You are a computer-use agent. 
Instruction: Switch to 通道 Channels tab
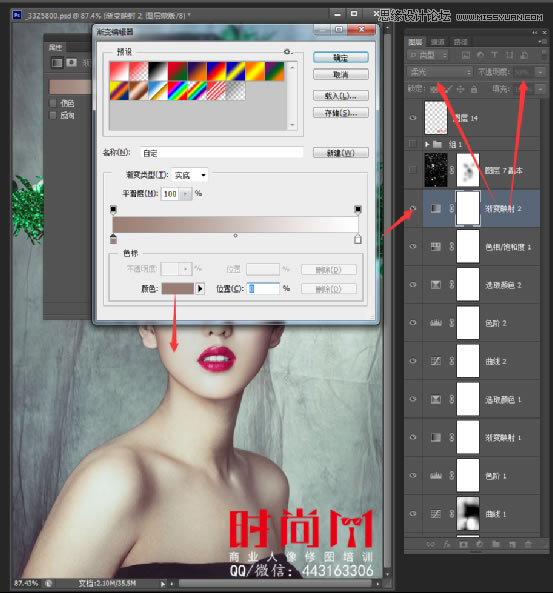coord(438,42)
